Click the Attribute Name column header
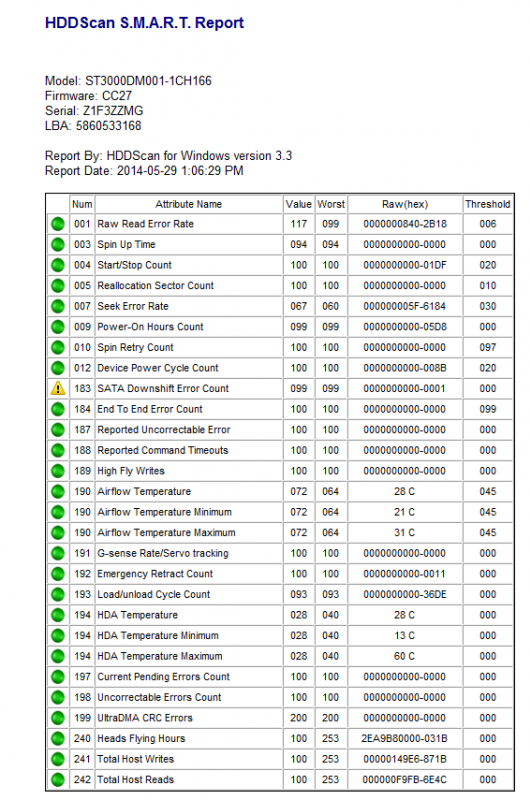530x800 pixels. click(x=189, y=204)
